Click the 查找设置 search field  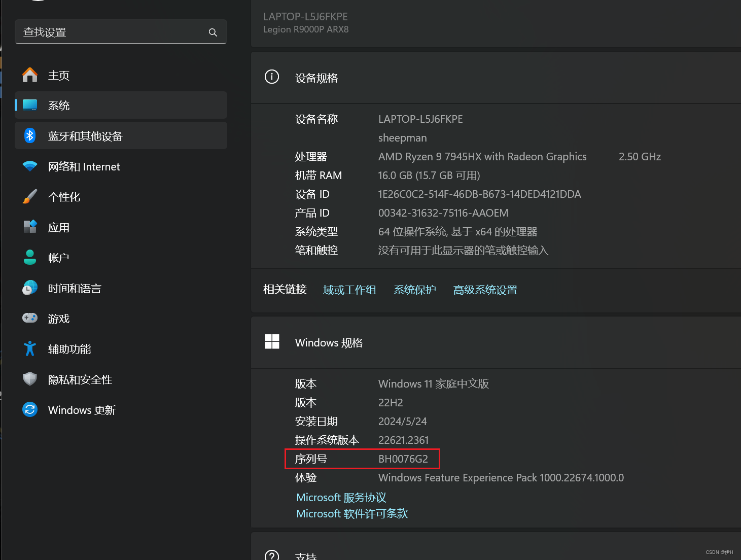(x=121, y=32)
